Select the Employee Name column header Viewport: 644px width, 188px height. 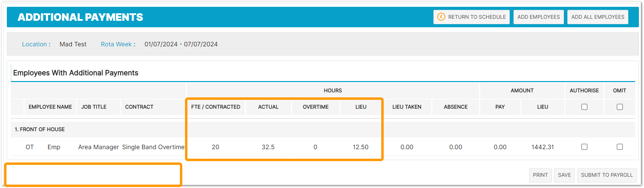pyautogui.click(x=50, y=107)
